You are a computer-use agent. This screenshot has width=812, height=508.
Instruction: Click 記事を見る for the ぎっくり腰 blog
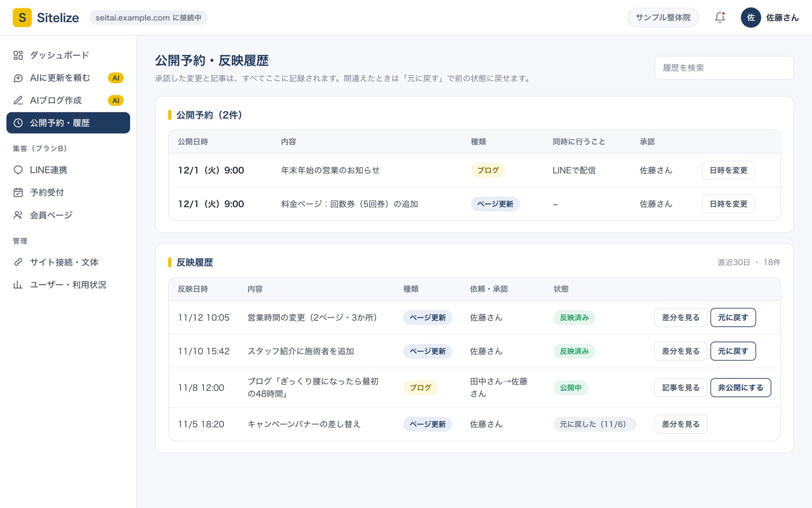coord(681,388)
